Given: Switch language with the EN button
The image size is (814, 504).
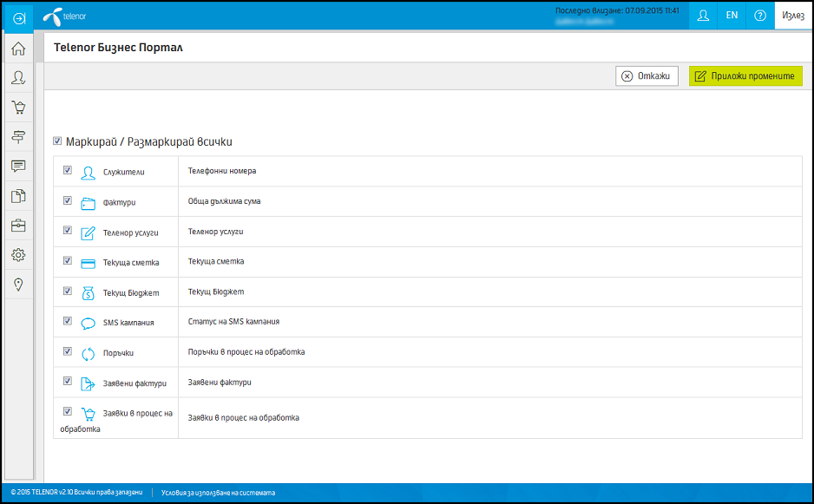Looking at the screenshot, I should coord(732,16).
